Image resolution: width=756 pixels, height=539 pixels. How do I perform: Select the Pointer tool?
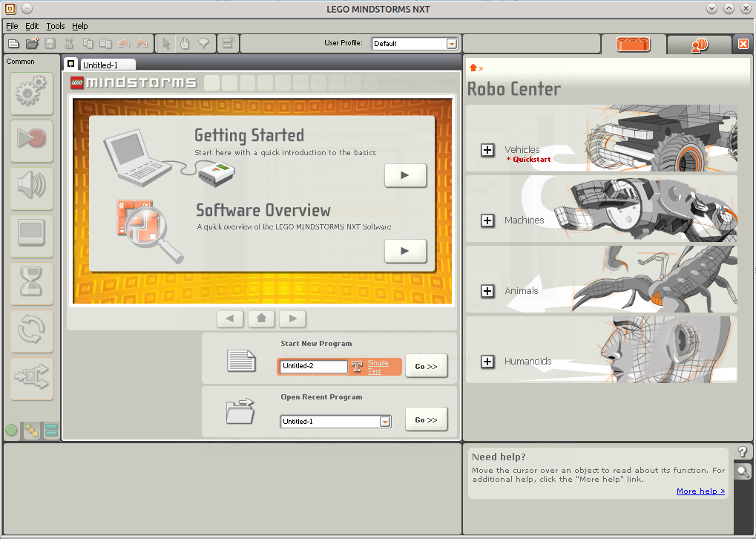click(x=166, y=44)
